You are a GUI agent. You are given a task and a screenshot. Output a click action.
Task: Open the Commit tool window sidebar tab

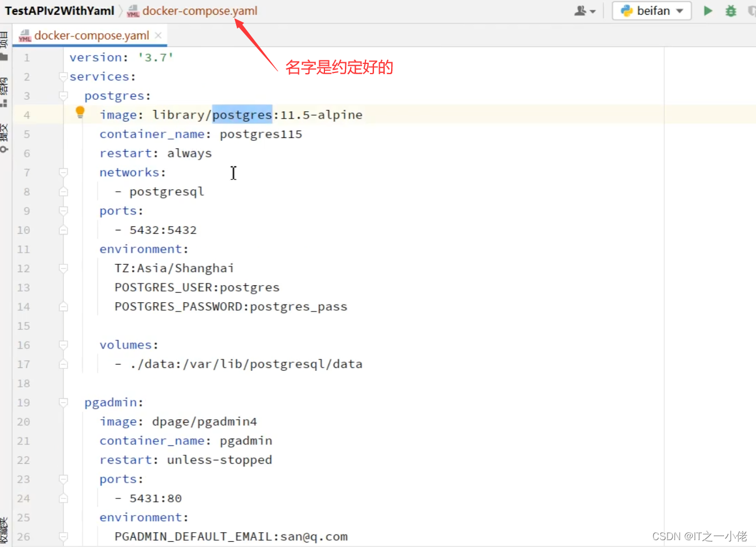(5, 138)
